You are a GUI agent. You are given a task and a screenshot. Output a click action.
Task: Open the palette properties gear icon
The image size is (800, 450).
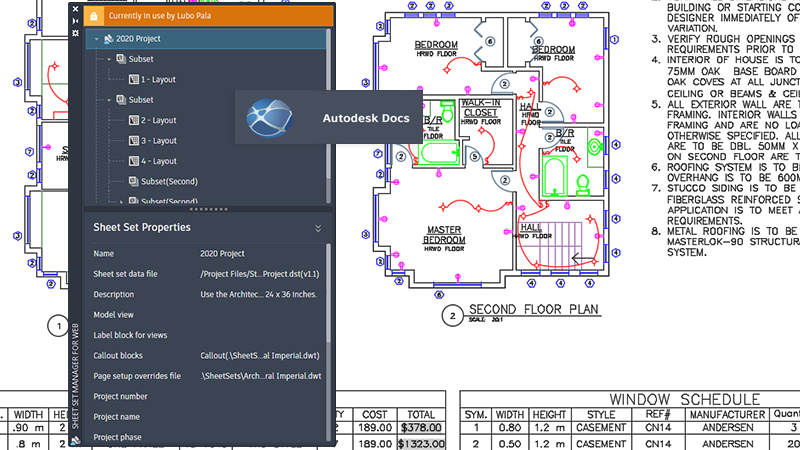[76, 33]
